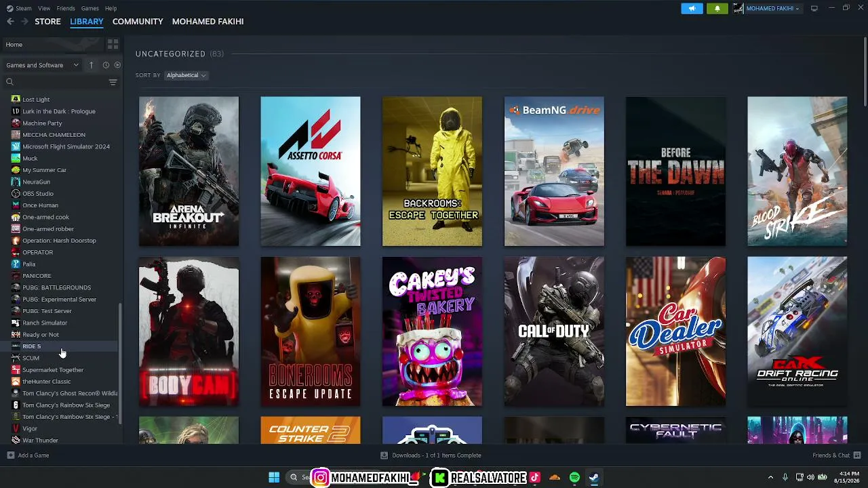Expand the Games and Software dropdown
The width and height of the screenshot is (868, 488).
43,65
